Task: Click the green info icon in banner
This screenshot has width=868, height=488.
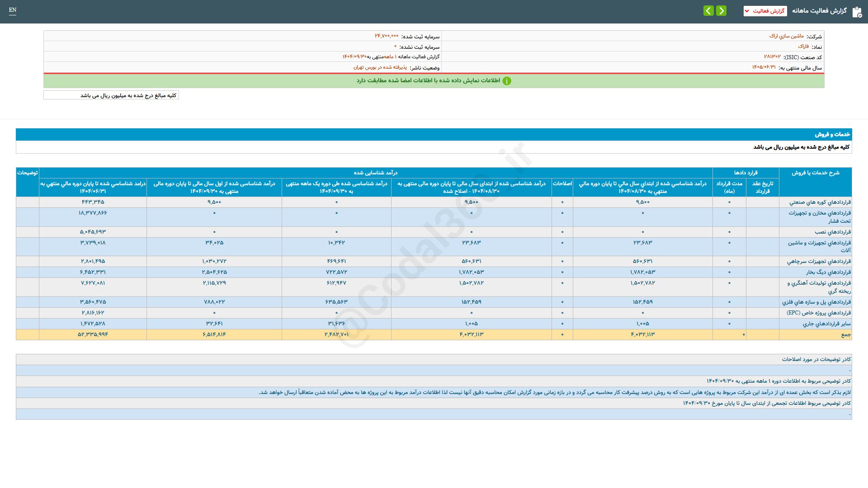Action: 507,81
